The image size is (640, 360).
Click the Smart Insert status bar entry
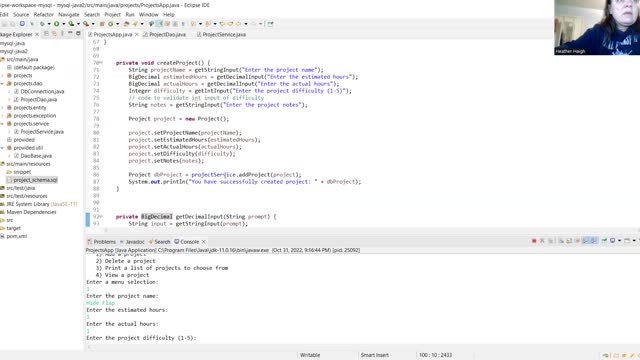pyautogui.click(x=375, y=355)
